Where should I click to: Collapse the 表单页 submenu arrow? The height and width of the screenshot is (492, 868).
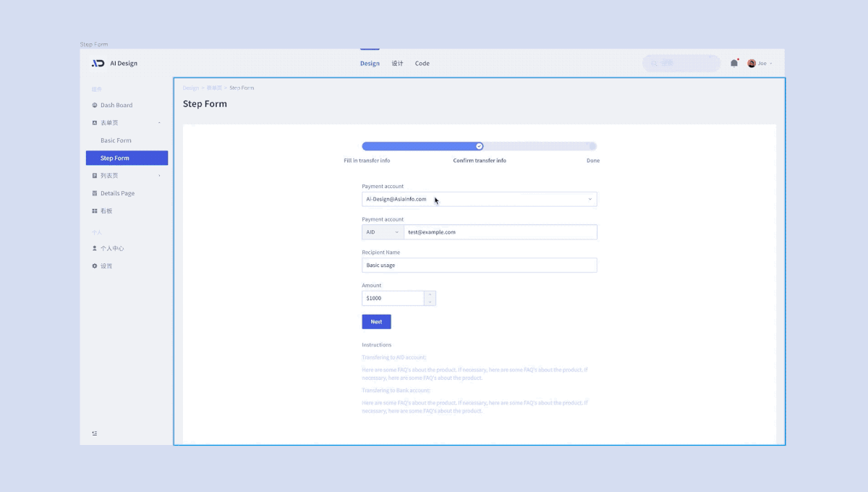(x=159, y=123)
